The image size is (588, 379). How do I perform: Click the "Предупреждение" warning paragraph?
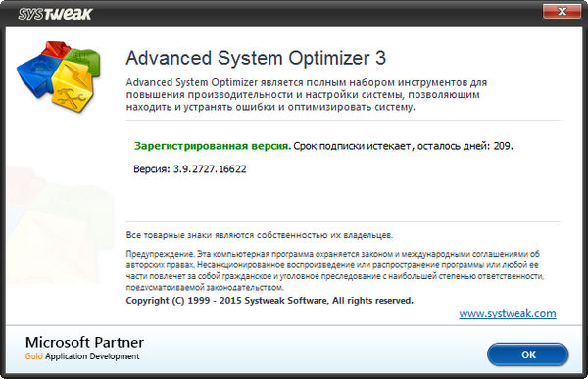pyautogui.click(x=334, y=270)
